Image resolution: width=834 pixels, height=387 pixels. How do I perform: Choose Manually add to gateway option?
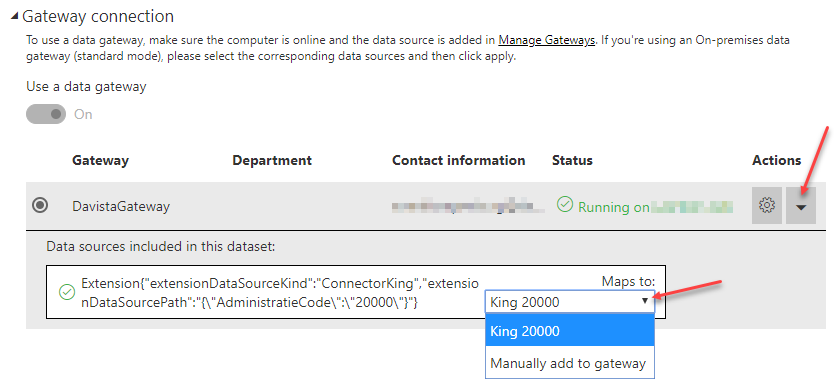(570, 364)
